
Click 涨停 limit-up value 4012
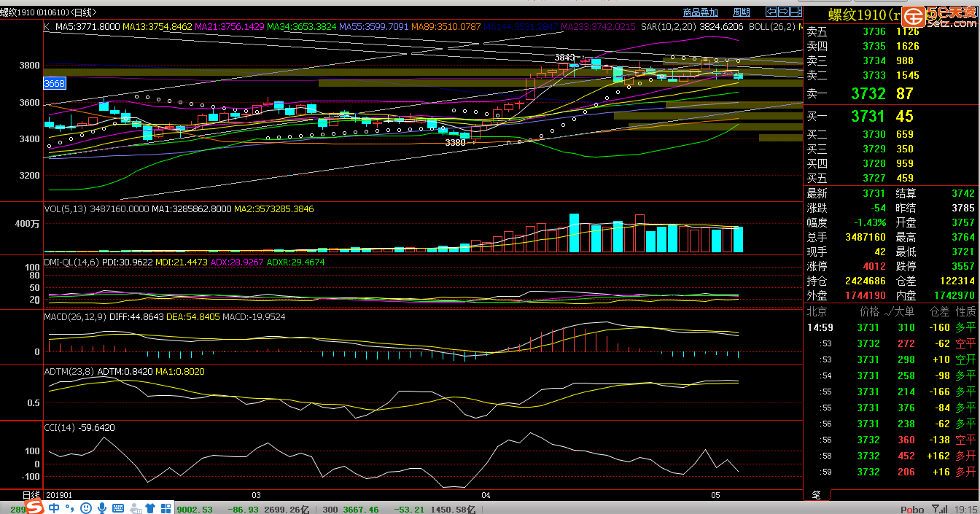(x=874, y=267)
